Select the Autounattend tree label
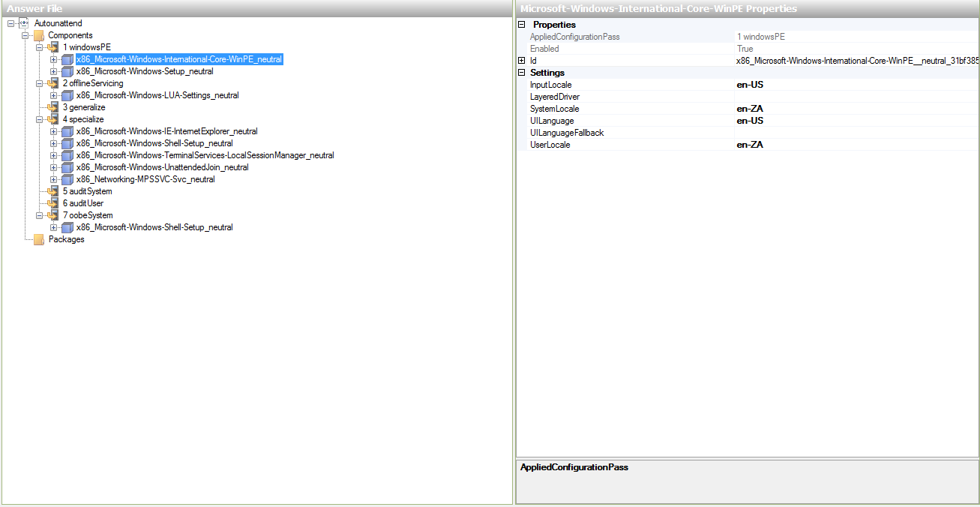This screenshot has width=980, height=507. click(x=58, y=23)
